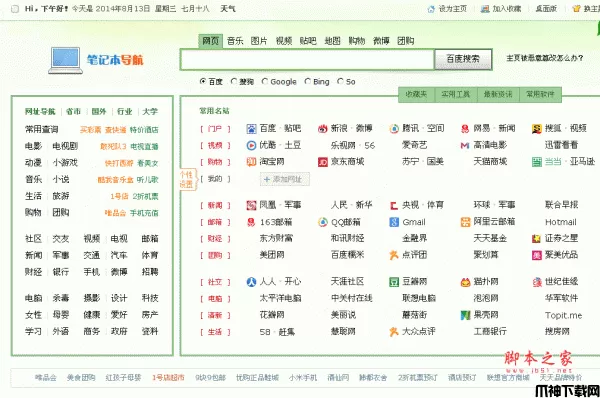The height and width of the screenshot is (398, 600).
Task: Click inside the search text box
Action: point(307,59)
